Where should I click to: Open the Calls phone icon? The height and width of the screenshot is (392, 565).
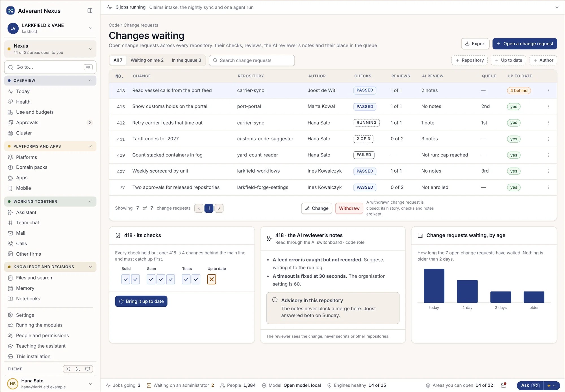[10, 244]
